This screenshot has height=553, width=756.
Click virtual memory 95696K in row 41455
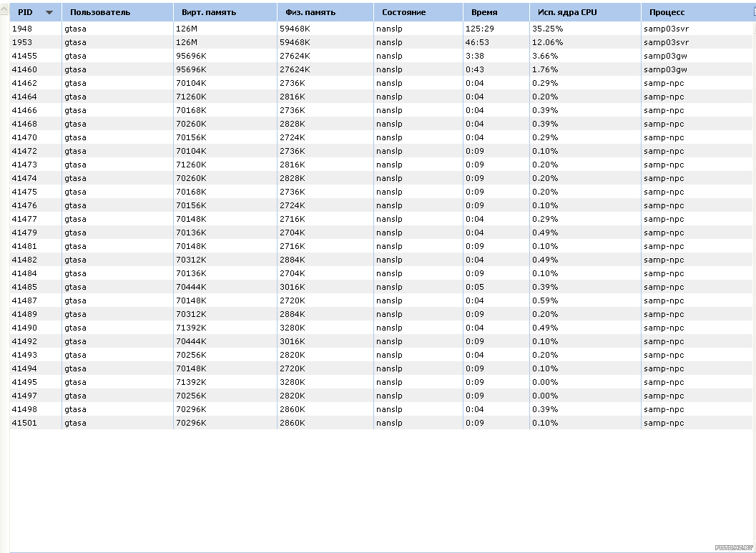[192, 56]
